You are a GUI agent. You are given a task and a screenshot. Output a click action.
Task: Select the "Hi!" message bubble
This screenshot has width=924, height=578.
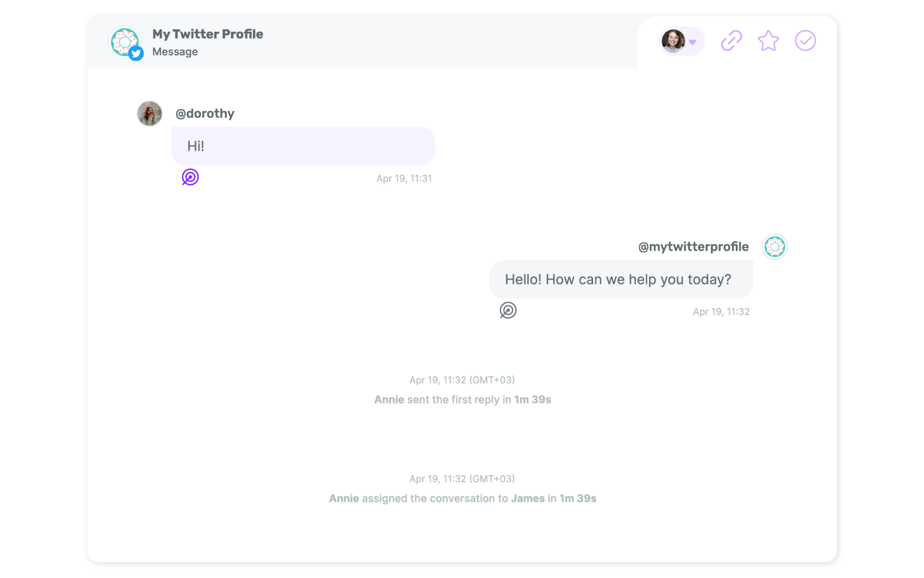(303, 146)
